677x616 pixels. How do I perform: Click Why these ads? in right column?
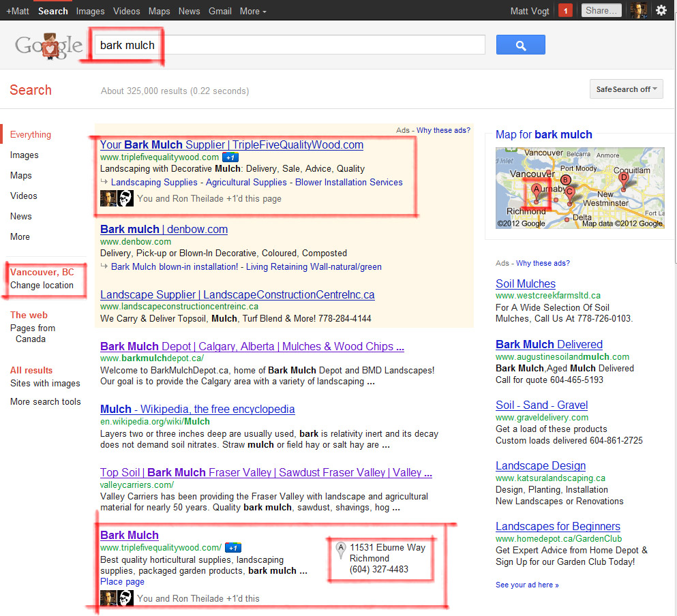point(543,263)
